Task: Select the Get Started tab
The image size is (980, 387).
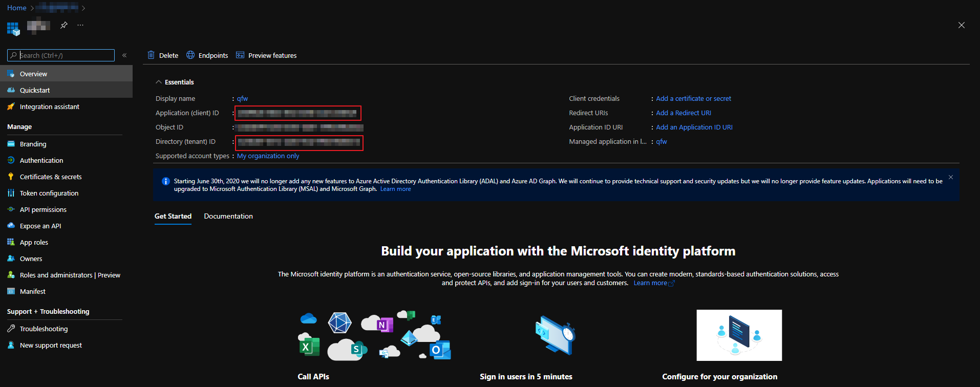Action: (x=173, y=216)
